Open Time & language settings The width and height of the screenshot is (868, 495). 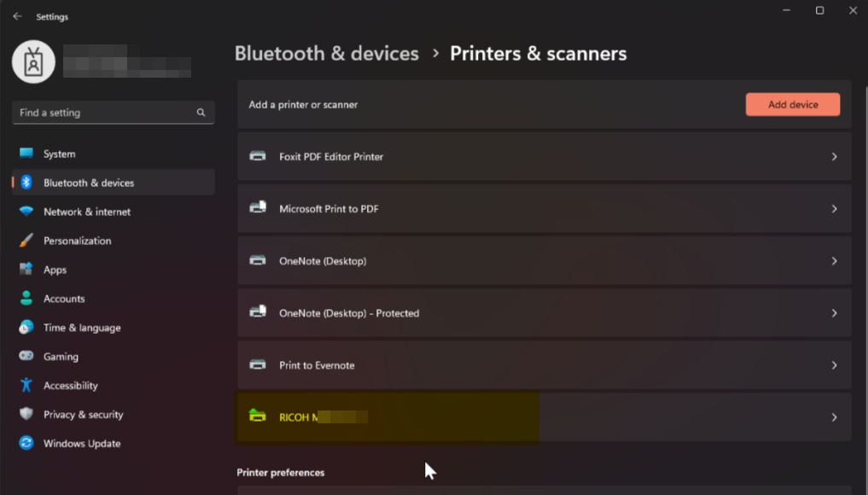pos(82,328)
